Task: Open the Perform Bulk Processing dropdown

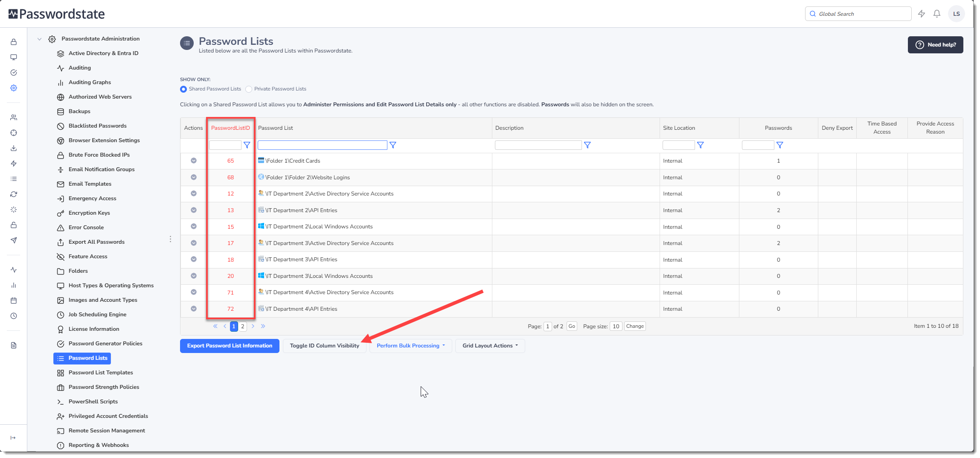Action: pyautogui.click(x=411, y=346)
